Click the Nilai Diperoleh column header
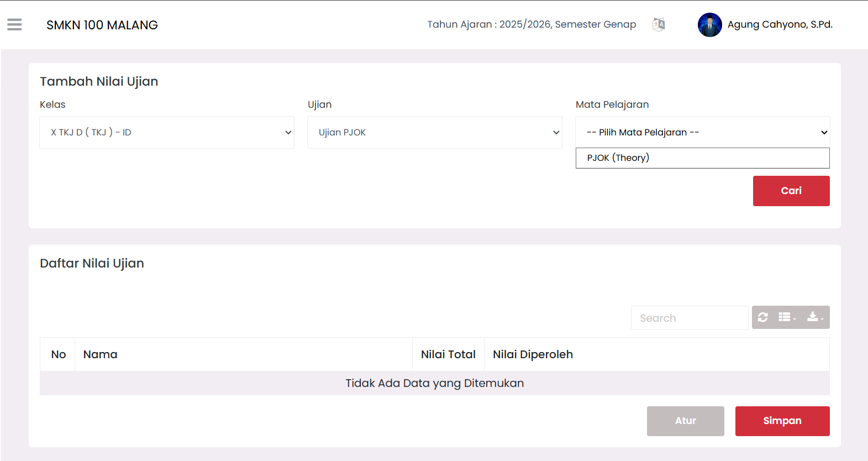This screenshot has height=461, width=868. (x=533, y=354)
